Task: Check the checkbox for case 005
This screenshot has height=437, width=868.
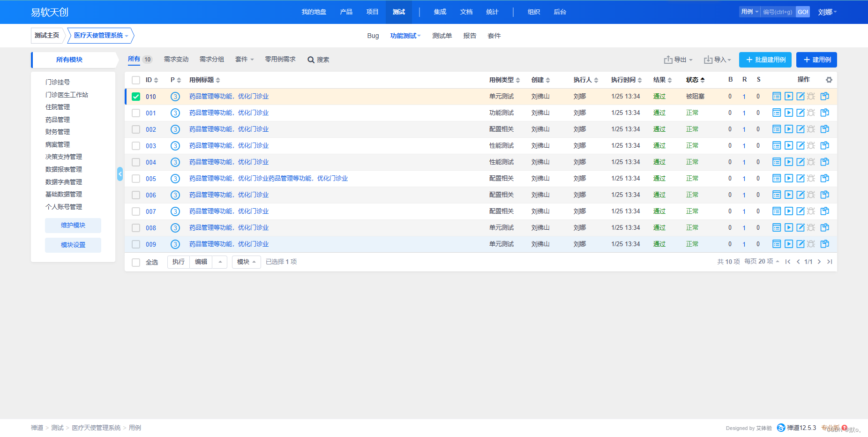Action: click(136, 179)
